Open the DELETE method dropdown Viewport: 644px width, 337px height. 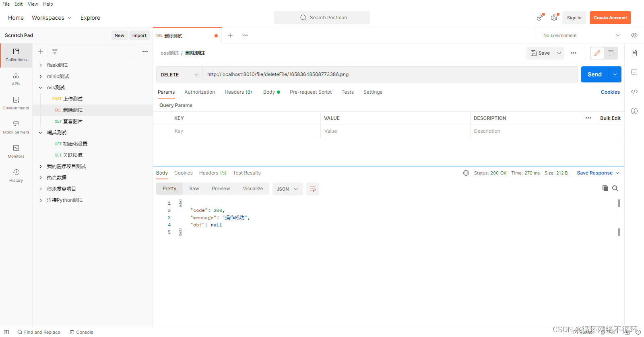click(x=179, y=74)
